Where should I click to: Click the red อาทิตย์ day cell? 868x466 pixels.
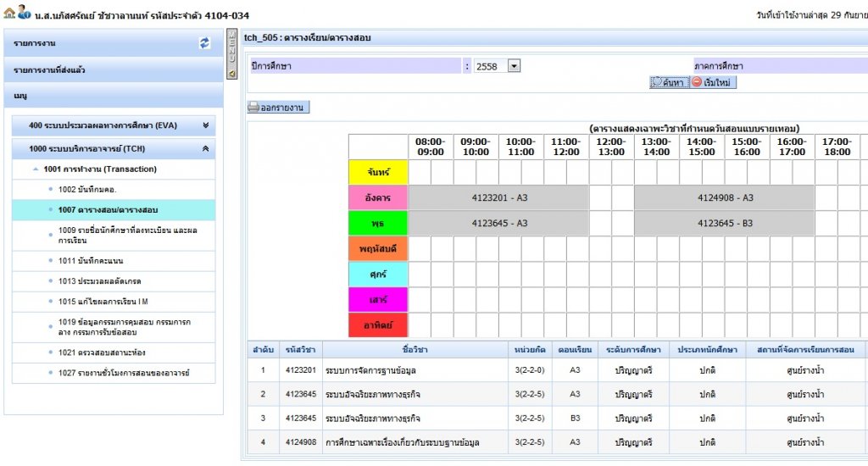pos(378,325)
